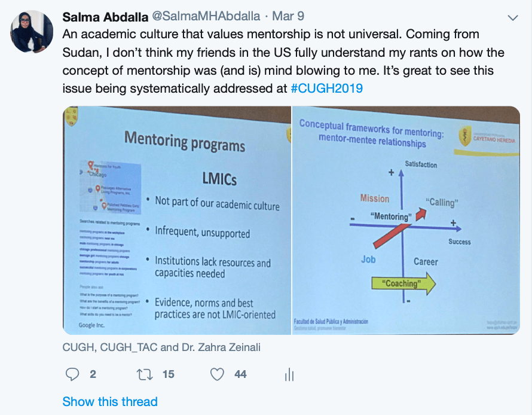Retweet this tweet using the retweet icon
Viewport: 532px width, 415px height.
tap(145, 374)
